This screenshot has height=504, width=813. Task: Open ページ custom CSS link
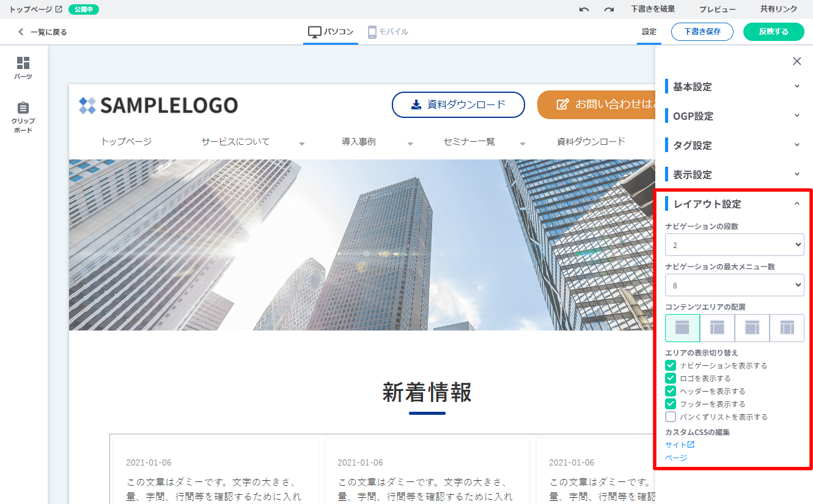coord(676,458)
